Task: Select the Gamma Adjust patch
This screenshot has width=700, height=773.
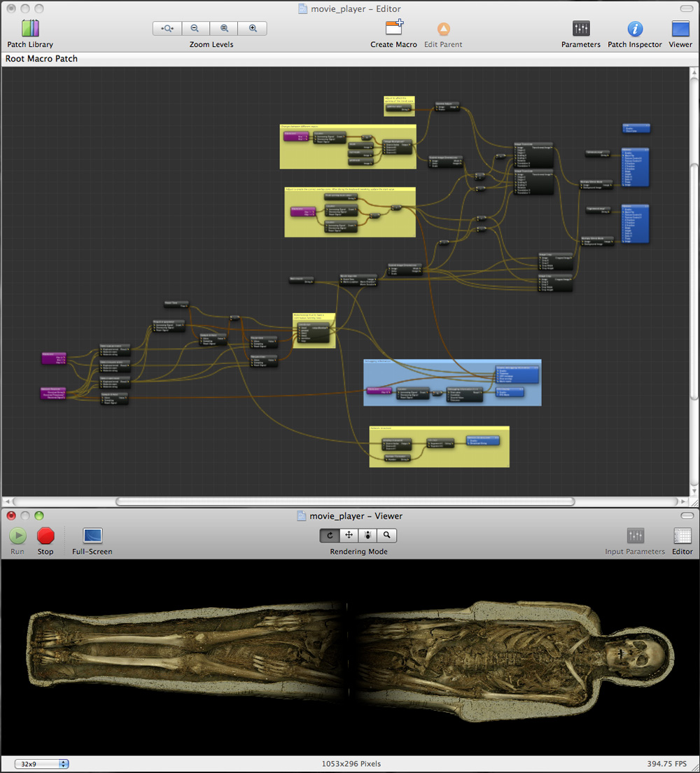Action: coord(447,106)
